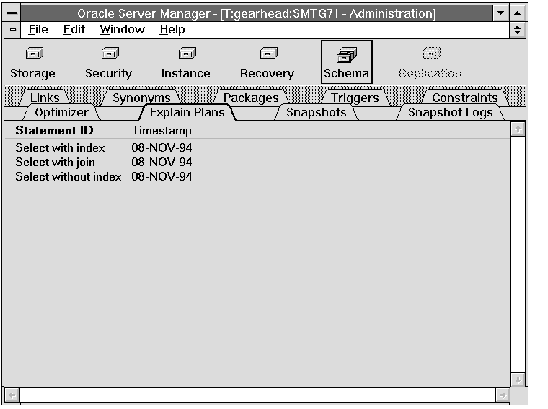This screenshot has height=409, width=548.
Task: Open the Storage drawer icon
Action: 34,53
